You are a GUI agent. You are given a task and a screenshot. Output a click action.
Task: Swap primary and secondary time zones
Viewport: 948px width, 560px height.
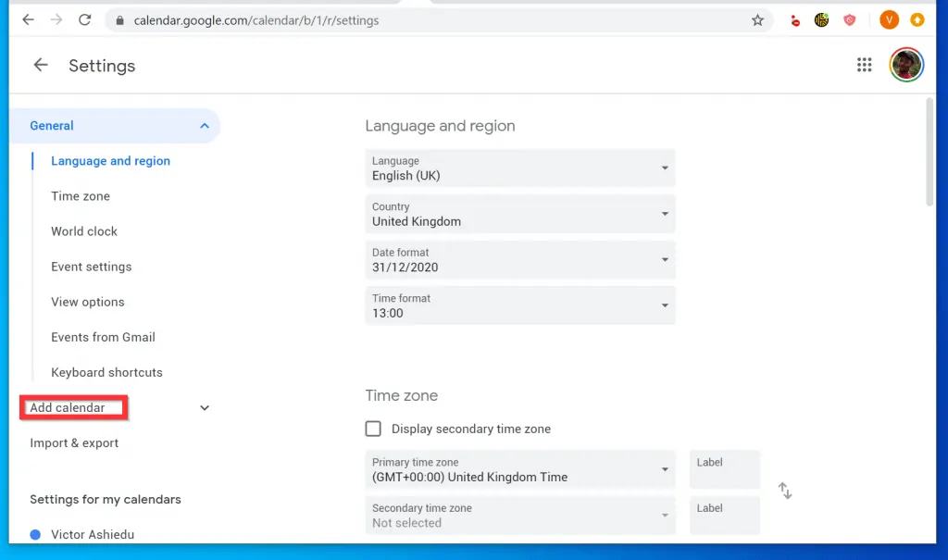(x=784, y=491)
